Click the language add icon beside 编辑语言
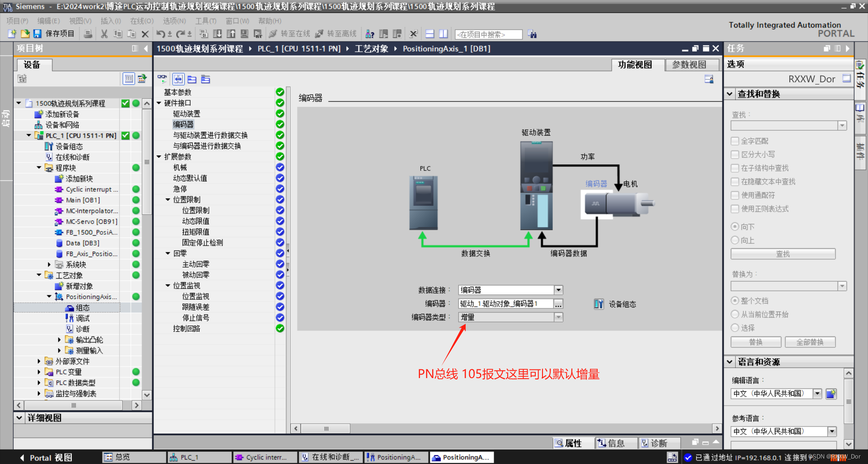868x464 pixels. [x=831, y=393]
